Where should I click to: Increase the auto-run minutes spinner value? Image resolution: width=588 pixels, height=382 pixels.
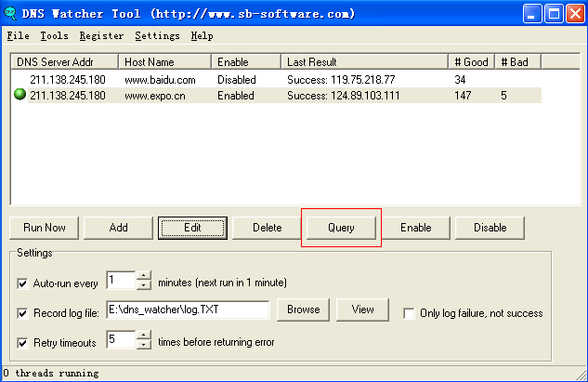143,276
